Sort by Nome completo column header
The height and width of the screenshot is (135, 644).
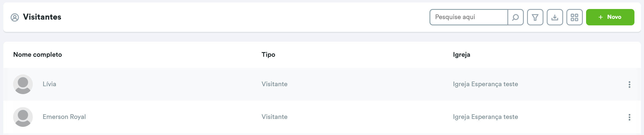pos(37,55)
